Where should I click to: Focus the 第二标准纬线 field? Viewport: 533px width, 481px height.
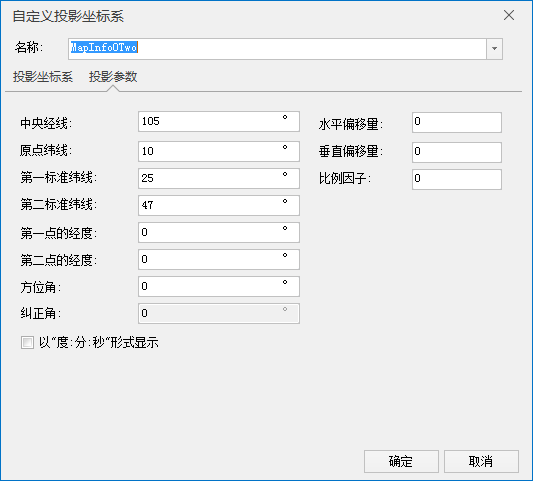click(219, 205)
